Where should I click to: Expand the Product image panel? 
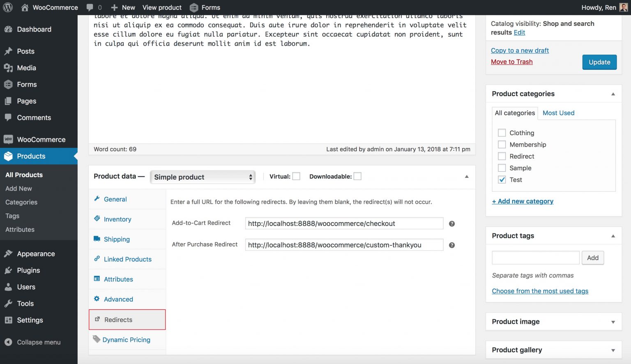[613, 322]
